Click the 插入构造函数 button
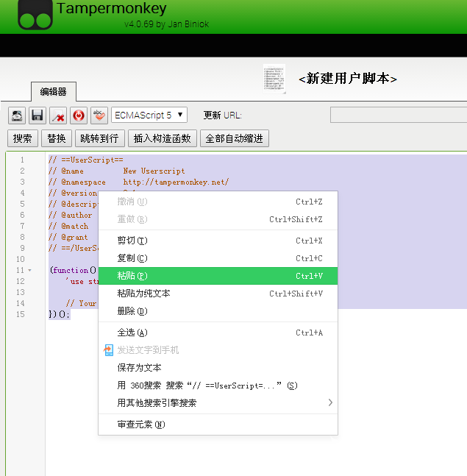 (x=163, y=138)
